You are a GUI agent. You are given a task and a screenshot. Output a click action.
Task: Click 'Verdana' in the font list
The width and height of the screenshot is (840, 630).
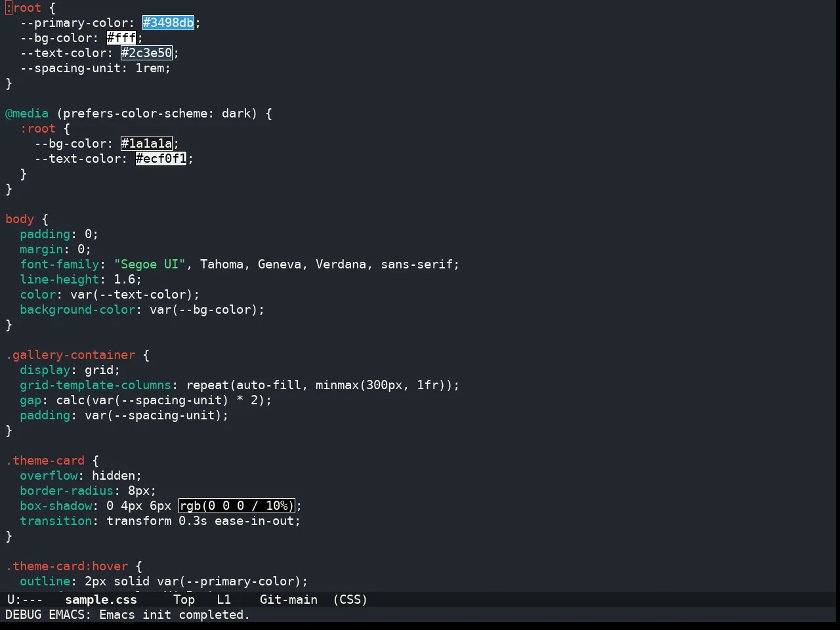pyautogui.click(x=341, y=264)
